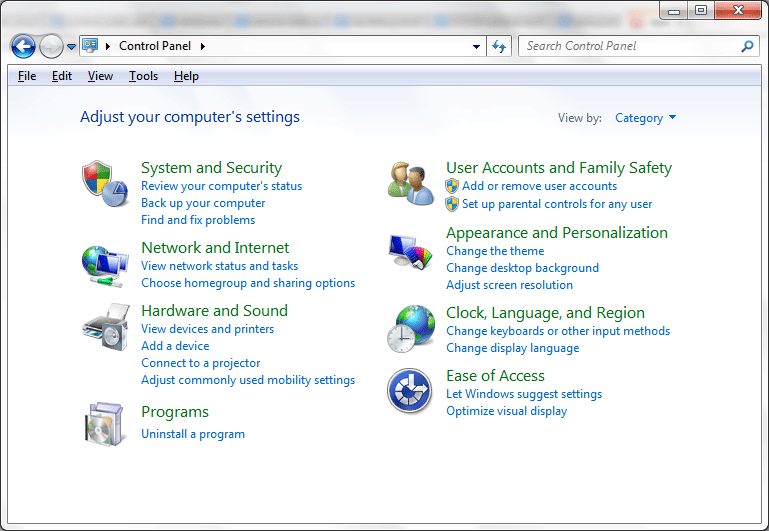This screenshot has width=769, height=531.
Task: Open System and Security category
Action: 211,168
